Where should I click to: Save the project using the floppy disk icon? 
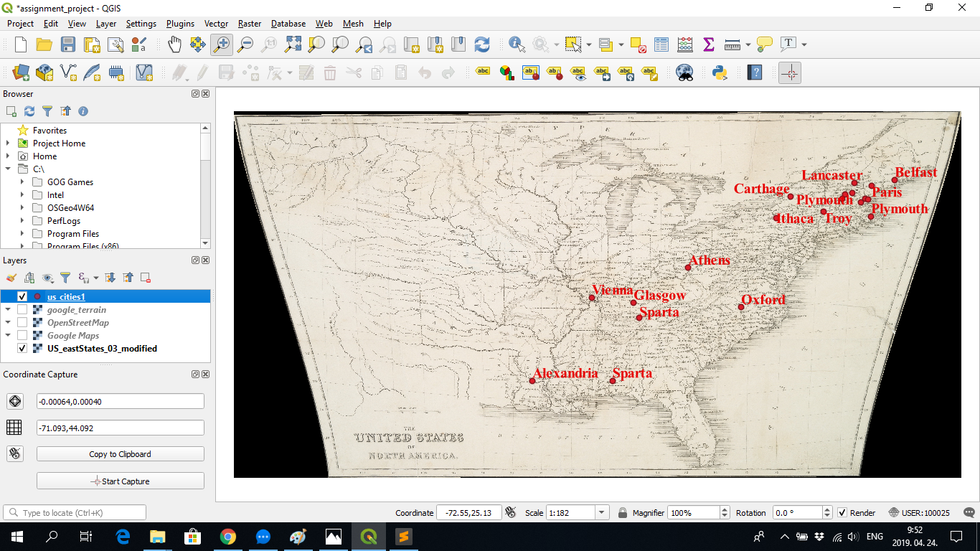click(68, 44)
